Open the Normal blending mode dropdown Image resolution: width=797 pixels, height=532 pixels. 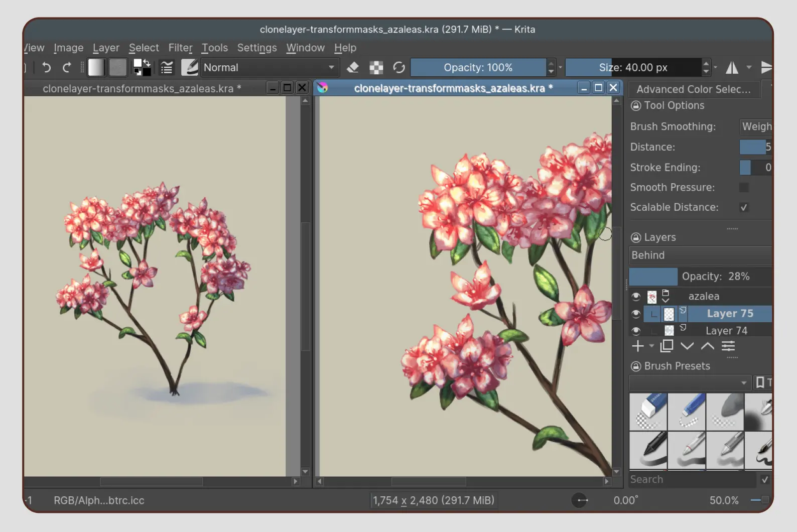(270, 67)
